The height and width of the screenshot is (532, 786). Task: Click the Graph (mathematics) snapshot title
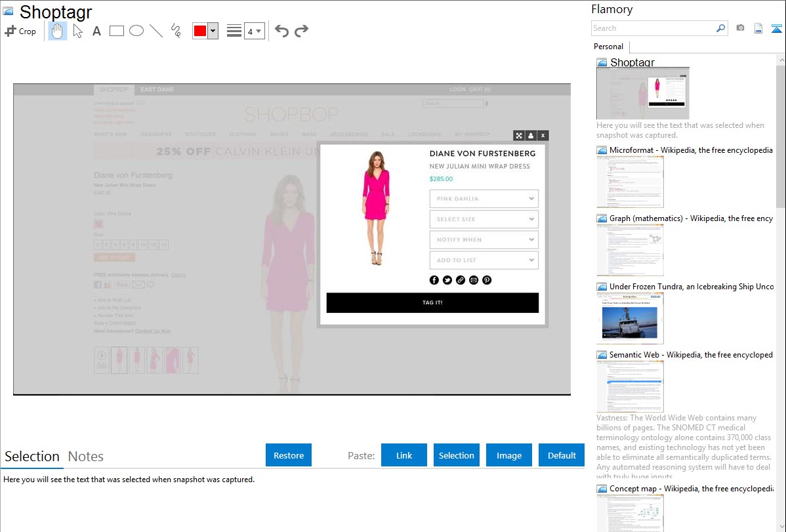[692, 218]
